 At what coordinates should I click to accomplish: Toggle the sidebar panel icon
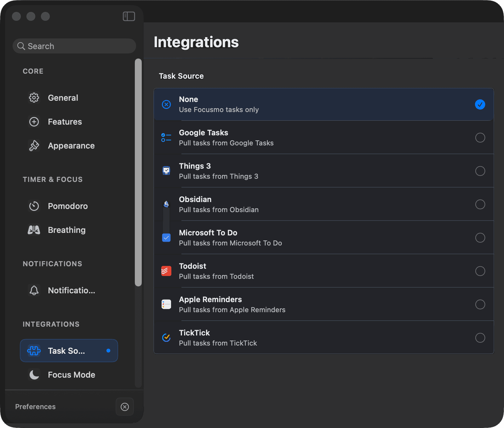pyautogui.click(x=129, y=16)
